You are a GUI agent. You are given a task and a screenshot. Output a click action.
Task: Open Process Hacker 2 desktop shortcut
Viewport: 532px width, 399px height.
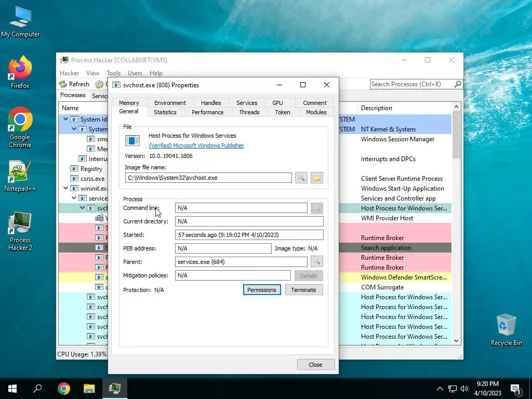click(x=20, y=231)
